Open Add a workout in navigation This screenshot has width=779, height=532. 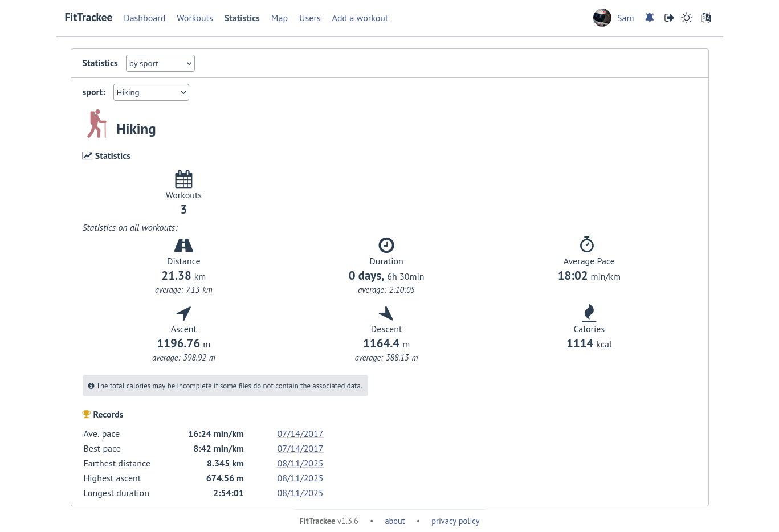[x=360, y=18]
